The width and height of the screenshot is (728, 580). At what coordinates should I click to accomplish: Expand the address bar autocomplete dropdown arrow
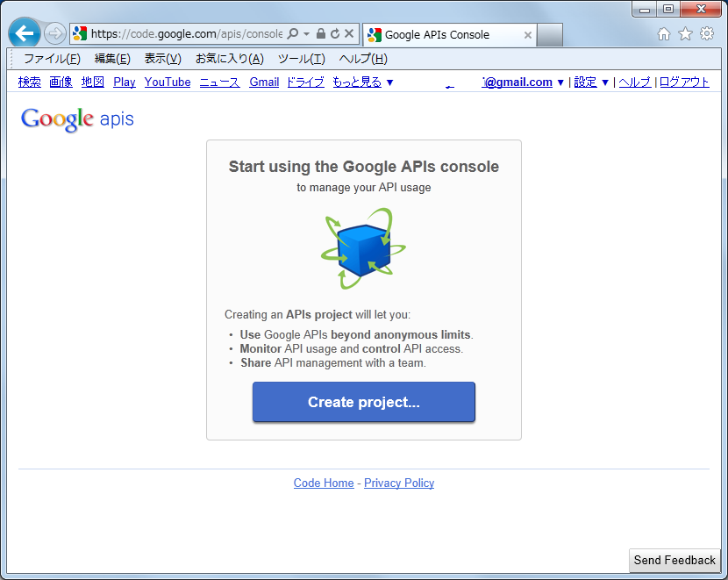click(307, 34)
